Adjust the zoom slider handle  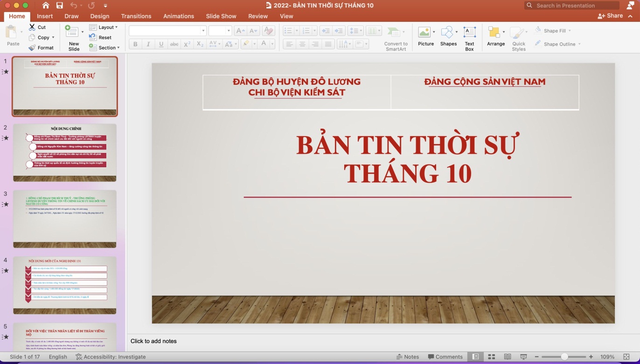tap(564, 357)
